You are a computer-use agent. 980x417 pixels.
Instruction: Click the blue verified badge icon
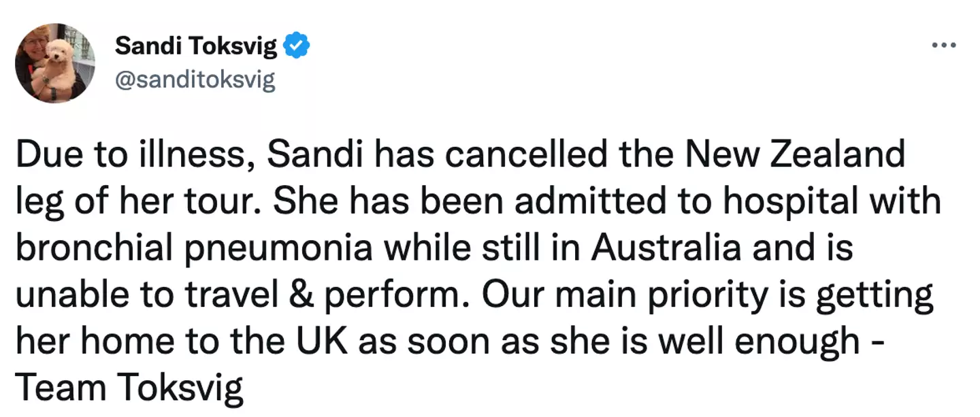tap(297, 46)
